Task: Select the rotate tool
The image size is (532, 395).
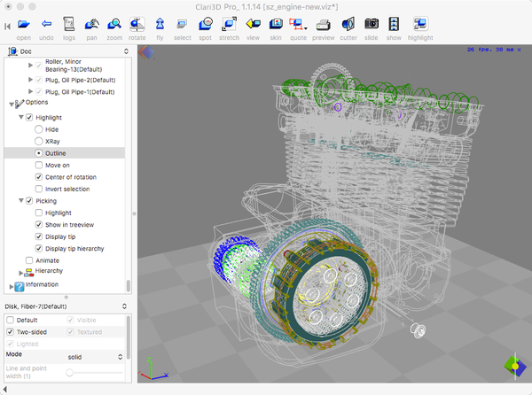Action: click(137, 24)
